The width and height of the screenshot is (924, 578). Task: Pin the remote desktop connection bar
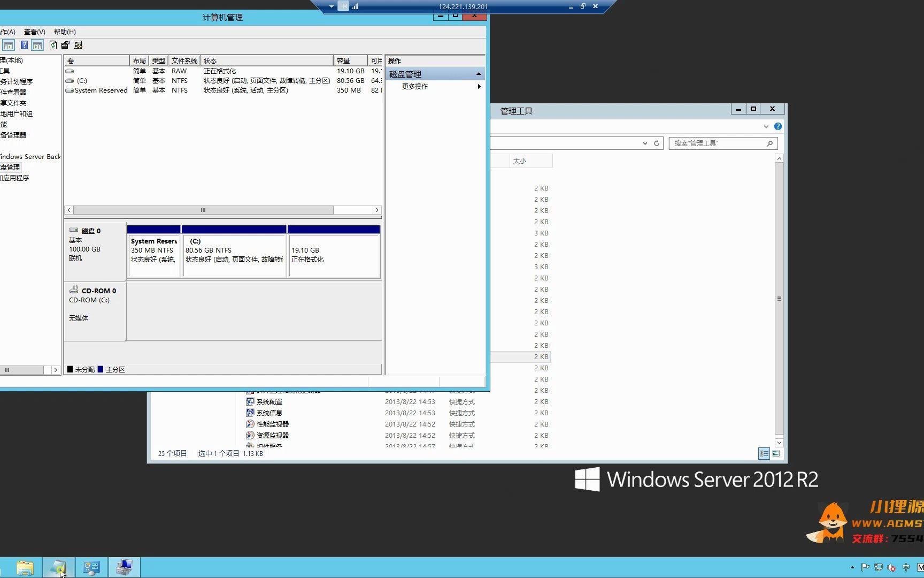343,6
